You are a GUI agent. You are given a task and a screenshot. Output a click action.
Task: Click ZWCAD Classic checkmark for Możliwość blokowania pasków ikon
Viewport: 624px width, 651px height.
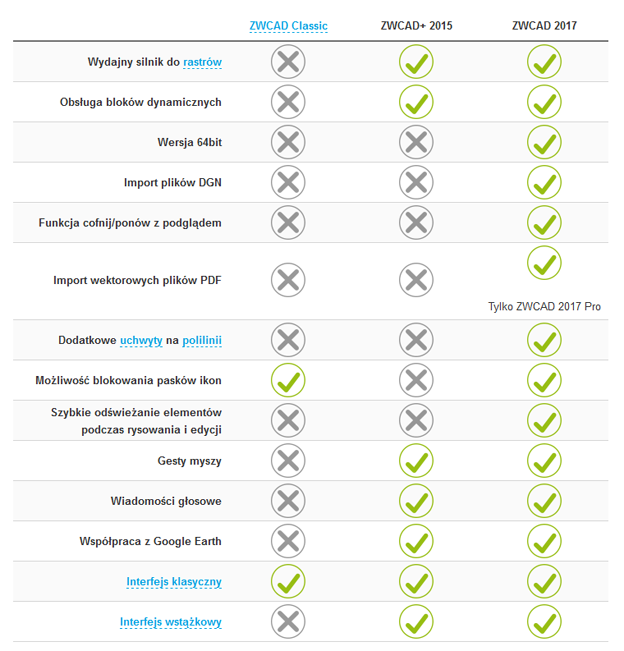pyautogui.click(x=288, y=380)
